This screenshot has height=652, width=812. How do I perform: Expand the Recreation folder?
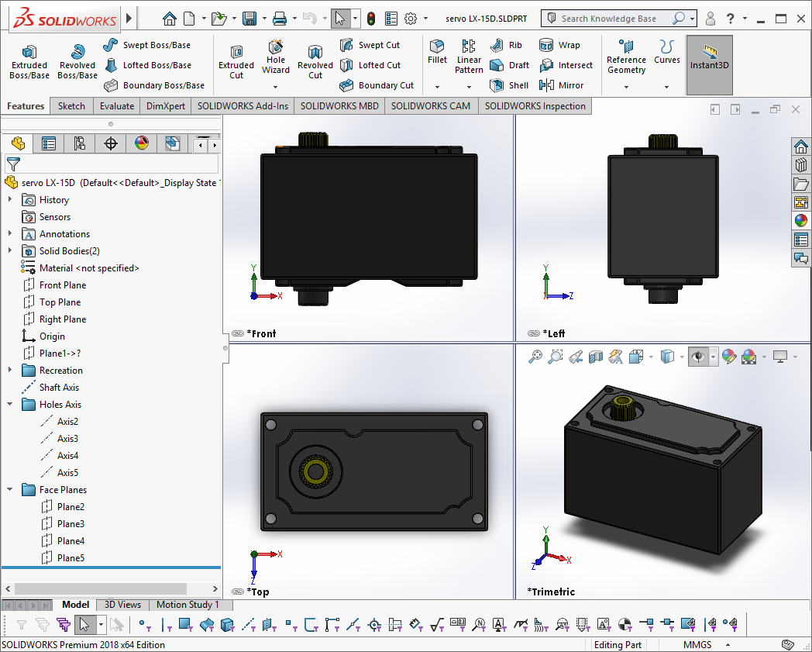coord(10,370)
